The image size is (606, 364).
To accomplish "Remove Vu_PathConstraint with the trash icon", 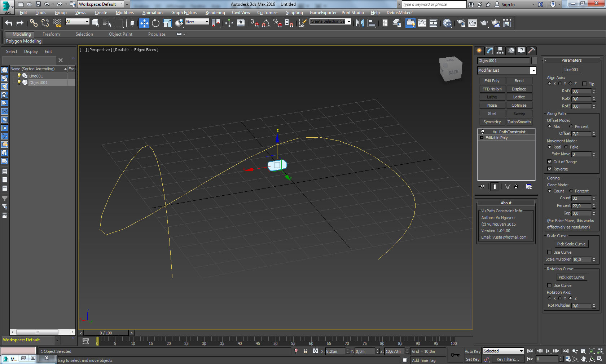I will click(x=516, y=186).
